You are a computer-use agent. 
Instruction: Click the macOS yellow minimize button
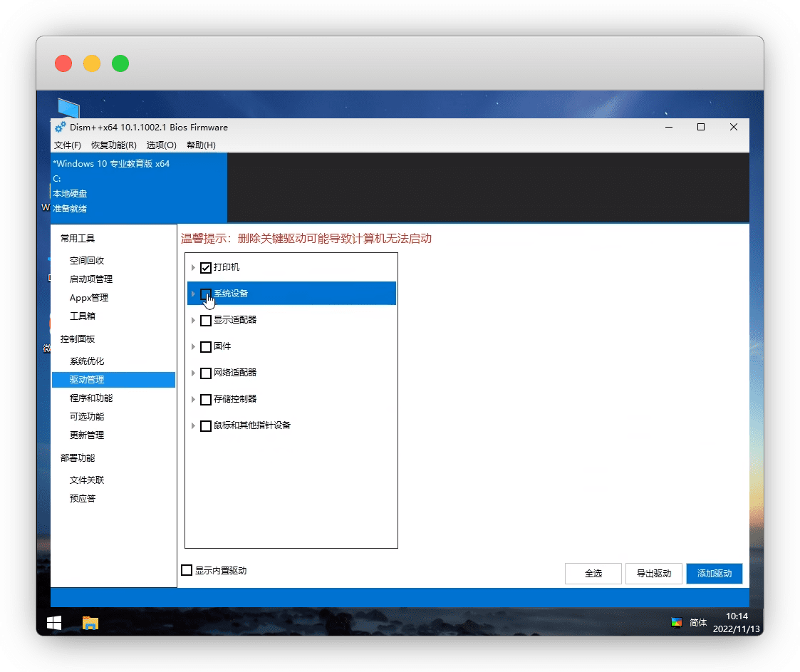92,63
